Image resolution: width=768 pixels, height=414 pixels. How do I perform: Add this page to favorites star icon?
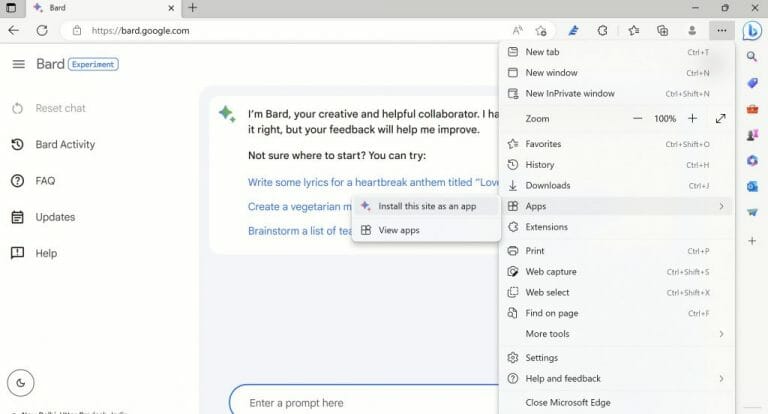point(541,30)
